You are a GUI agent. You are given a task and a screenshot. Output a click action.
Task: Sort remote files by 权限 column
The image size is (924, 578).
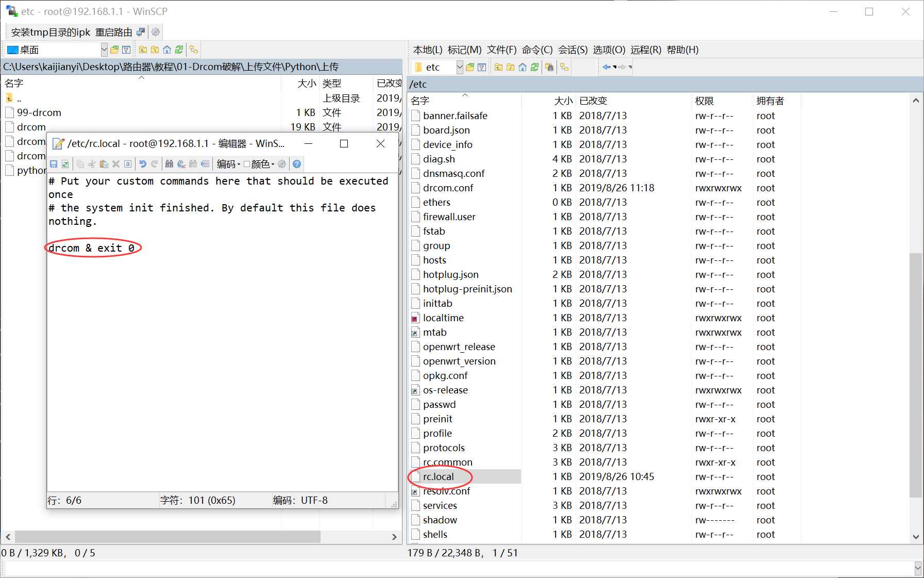[x=721, y=101]
